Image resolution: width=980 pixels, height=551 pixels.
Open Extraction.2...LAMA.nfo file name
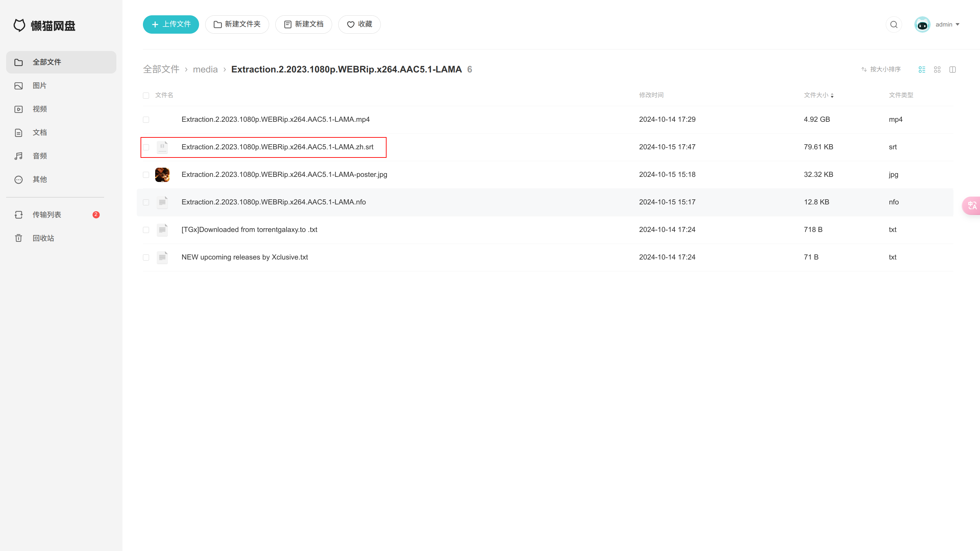click(x=274, y=203)
